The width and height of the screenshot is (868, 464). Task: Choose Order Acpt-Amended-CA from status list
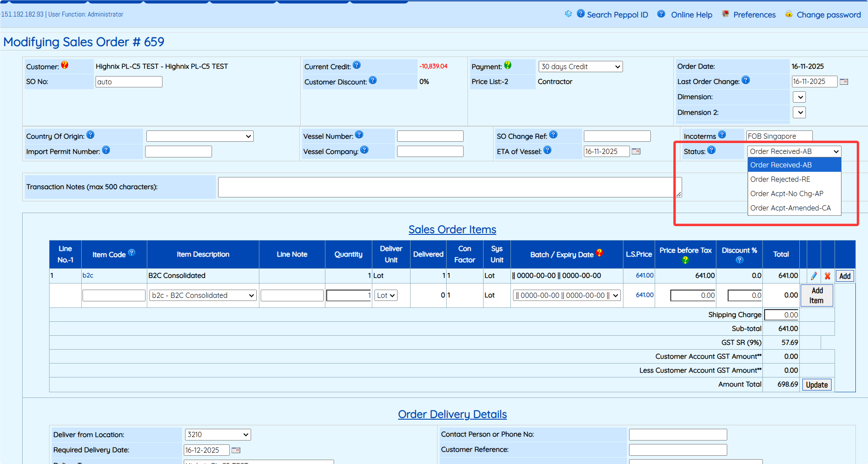[790, 208]
